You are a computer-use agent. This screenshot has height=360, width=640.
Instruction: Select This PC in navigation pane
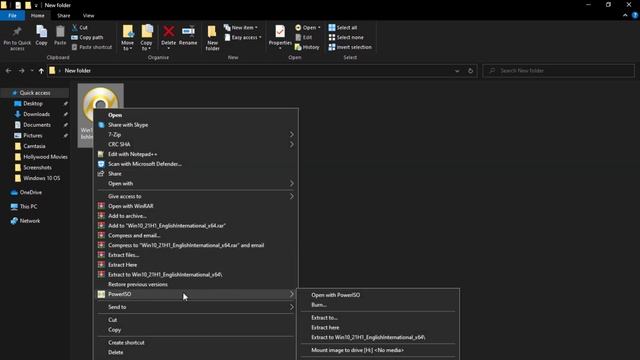28,207
